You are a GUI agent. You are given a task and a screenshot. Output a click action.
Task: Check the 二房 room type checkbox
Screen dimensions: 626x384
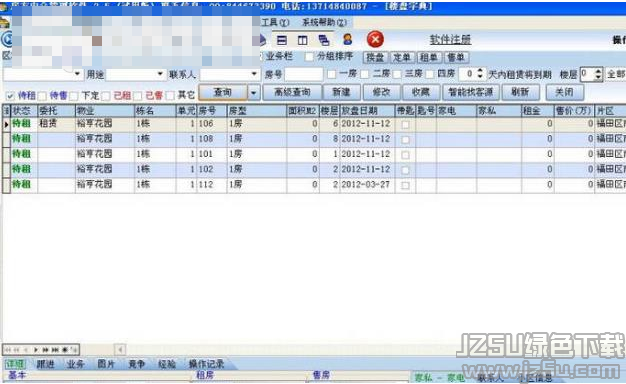click(x=365, y=74)
